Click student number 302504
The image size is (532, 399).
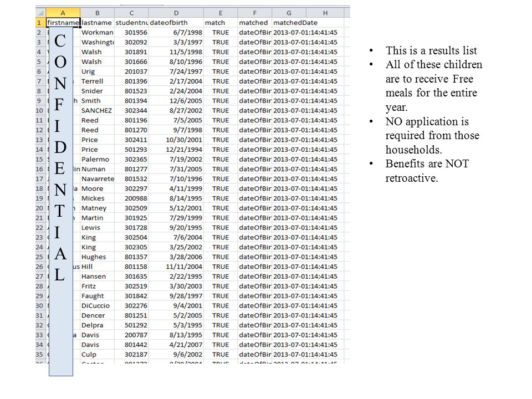coord(132,238)
